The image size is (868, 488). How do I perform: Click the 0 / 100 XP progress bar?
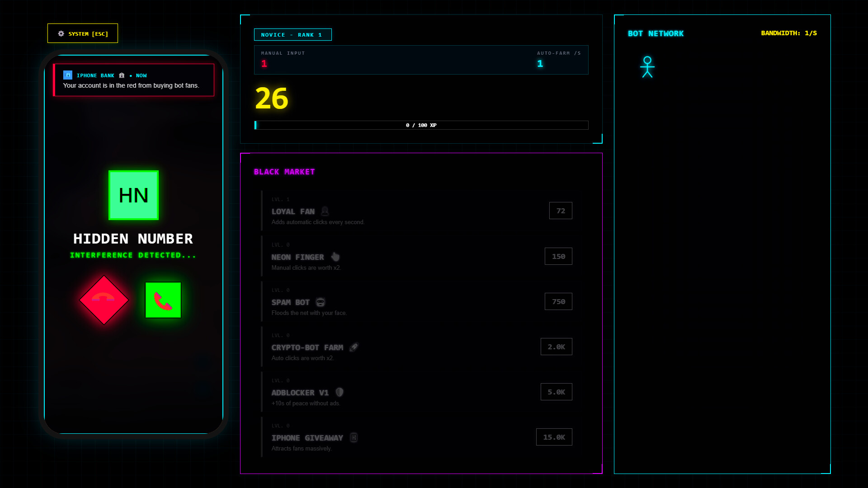421,125
